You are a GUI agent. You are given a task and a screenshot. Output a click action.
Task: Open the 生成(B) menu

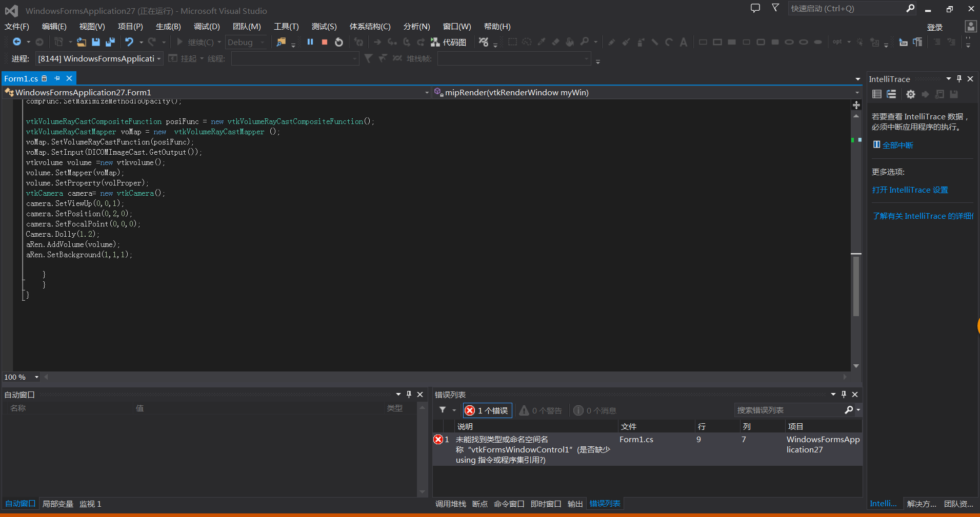pyautogui.click(x=168, y=27)
